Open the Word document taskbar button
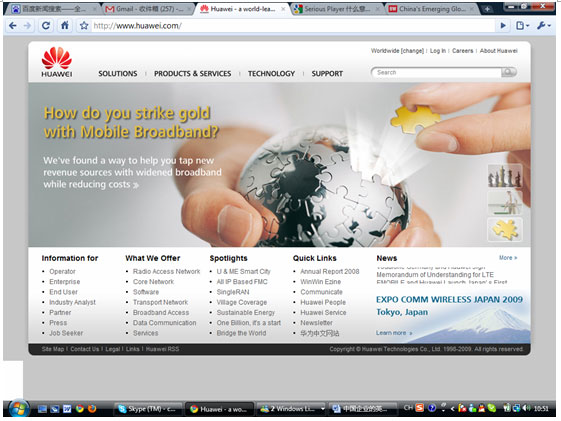The image size is (561, 421). pyautogui.click(x=362, y=409)
